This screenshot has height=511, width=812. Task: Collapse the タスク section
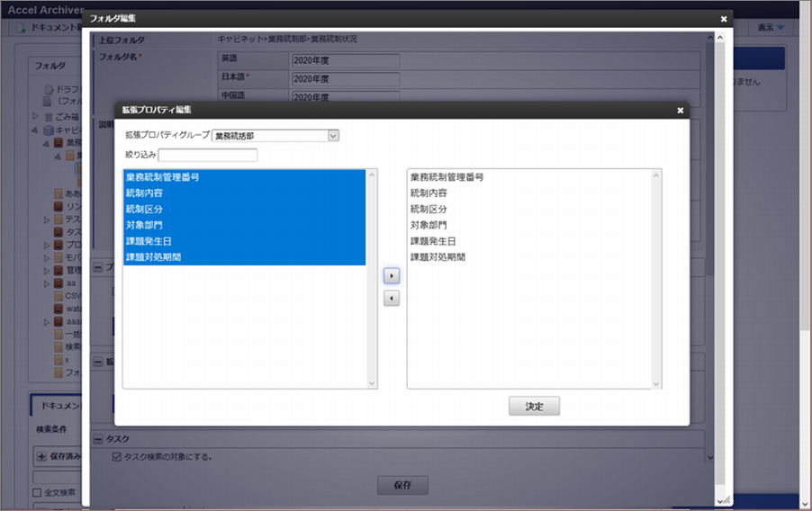(98, 439)
